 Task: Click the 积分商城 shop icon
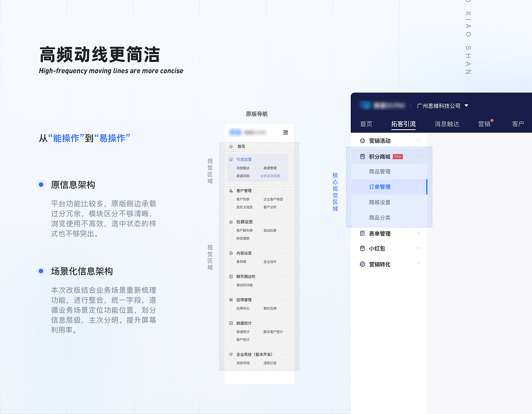pos(362,156)
